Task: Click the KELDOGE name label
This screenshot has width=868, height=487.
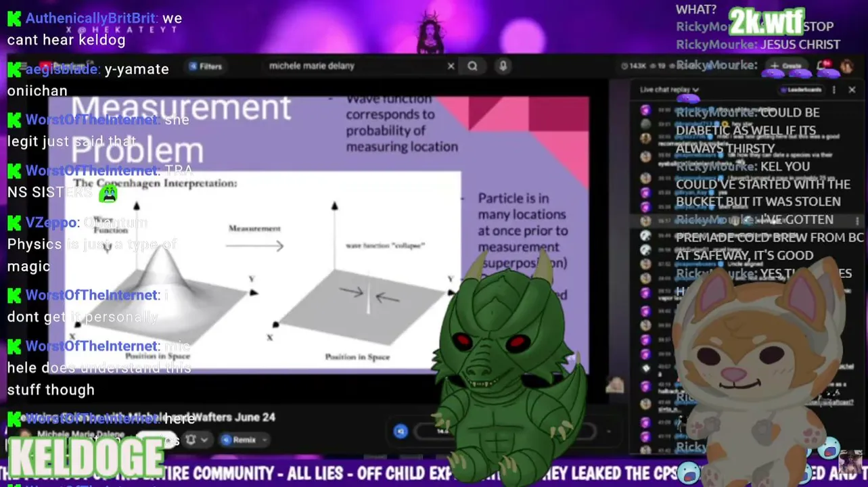Action: [85, 457]
